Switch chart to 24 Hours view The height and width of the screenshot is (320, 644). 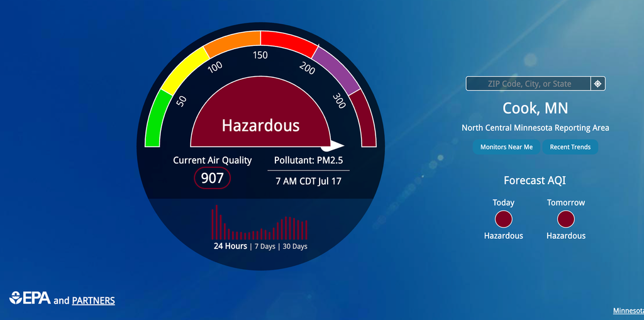[230, 246]
